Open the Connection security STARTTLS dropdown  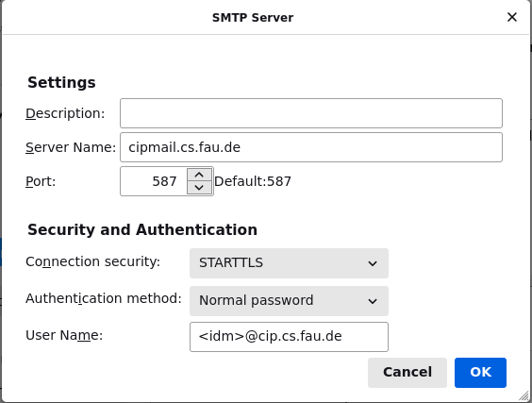[x=289, y=263]
